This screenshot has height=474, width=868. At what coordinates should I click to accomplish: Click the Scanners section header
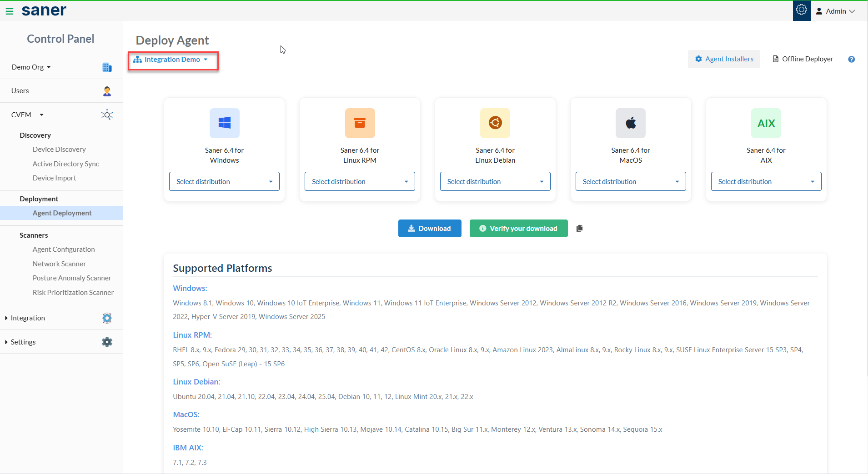tap(34, 235)
